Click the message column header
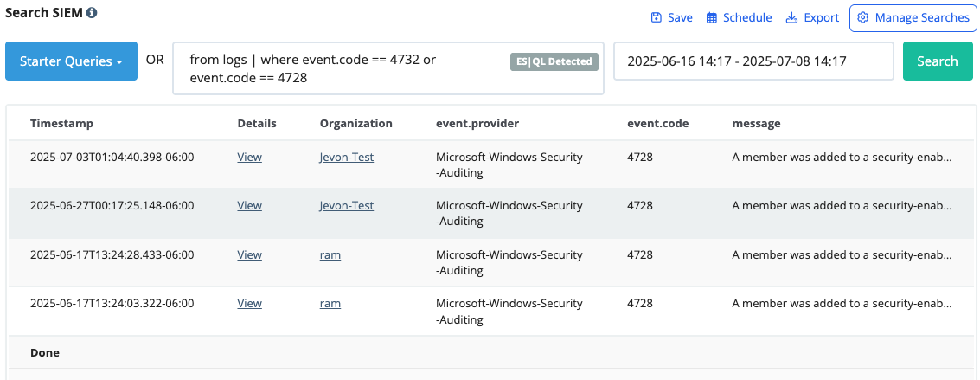This screenshot has height=380, width=980. point(756,124)
